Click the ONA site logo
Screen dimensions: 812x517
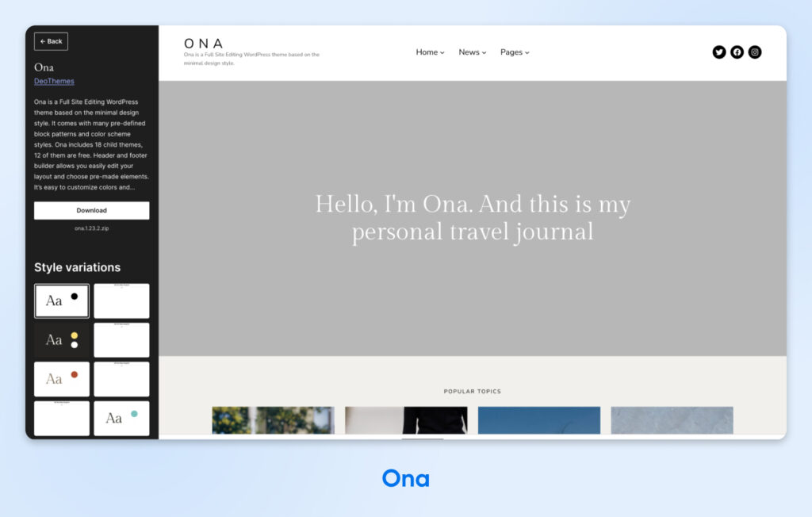tap(203, 43)
